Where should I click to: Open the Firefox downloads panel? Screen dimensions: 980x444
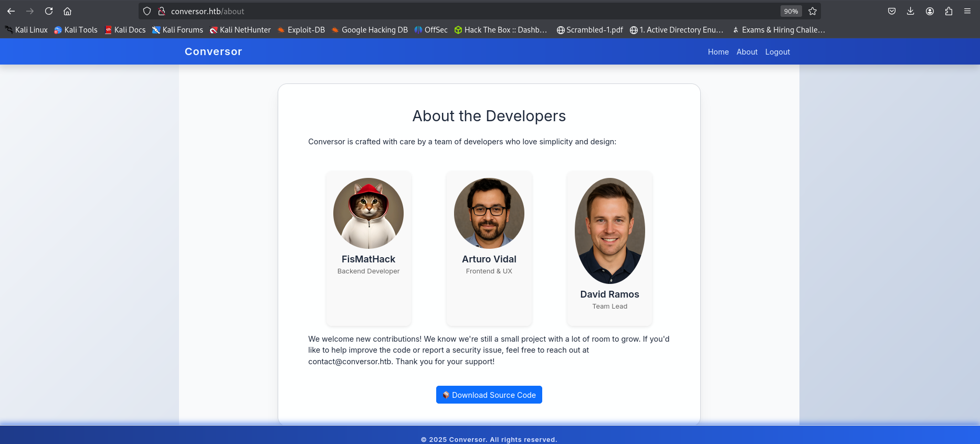[911, 11]
